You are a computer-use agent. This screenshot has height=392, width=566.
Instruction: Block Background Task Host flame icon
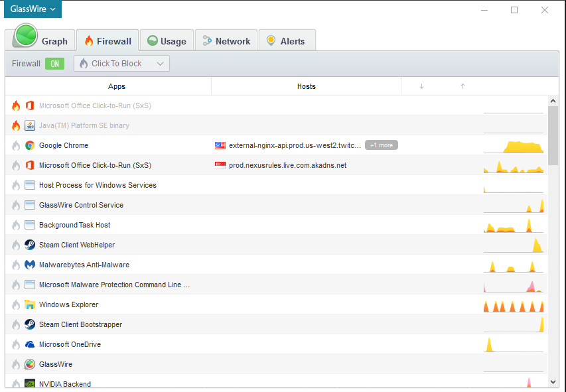tap(16, 225)
